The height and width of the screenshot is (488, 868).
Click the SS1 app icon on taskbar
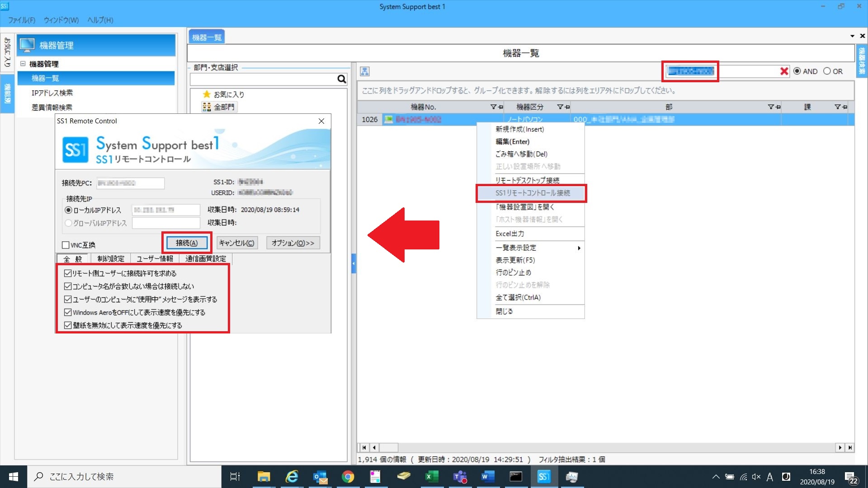point(544,477)
